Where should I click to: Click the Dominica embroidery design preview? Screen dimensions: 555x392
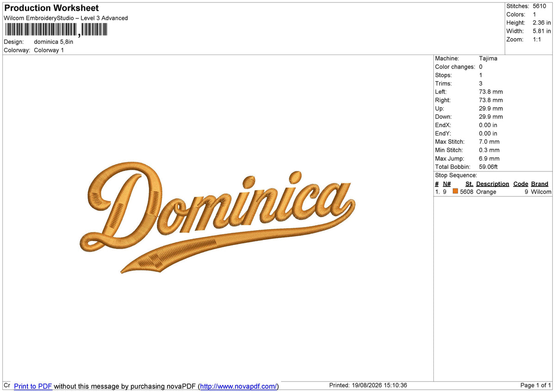pos(217,217)
